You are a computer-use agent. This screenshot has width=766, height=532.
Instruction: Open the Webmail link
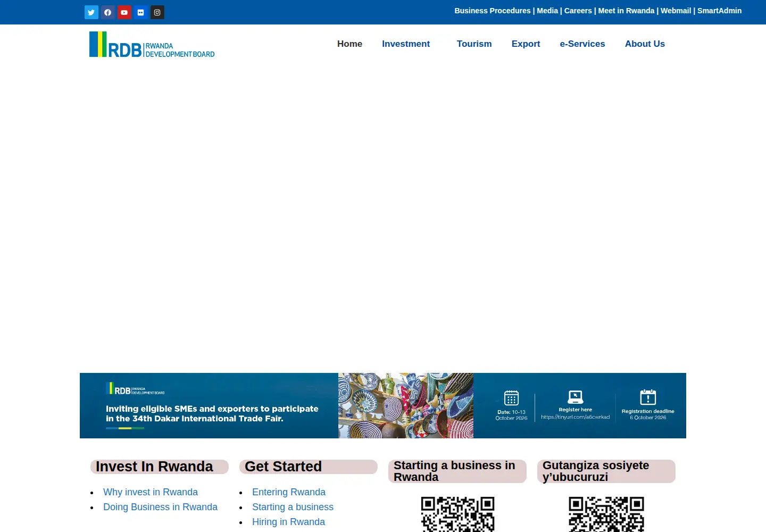676,11
